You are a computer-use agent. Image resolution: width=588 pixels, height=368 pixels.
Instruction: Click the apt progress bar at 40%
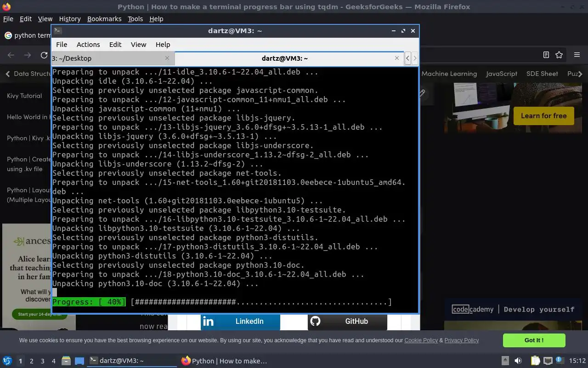(222, 302)
